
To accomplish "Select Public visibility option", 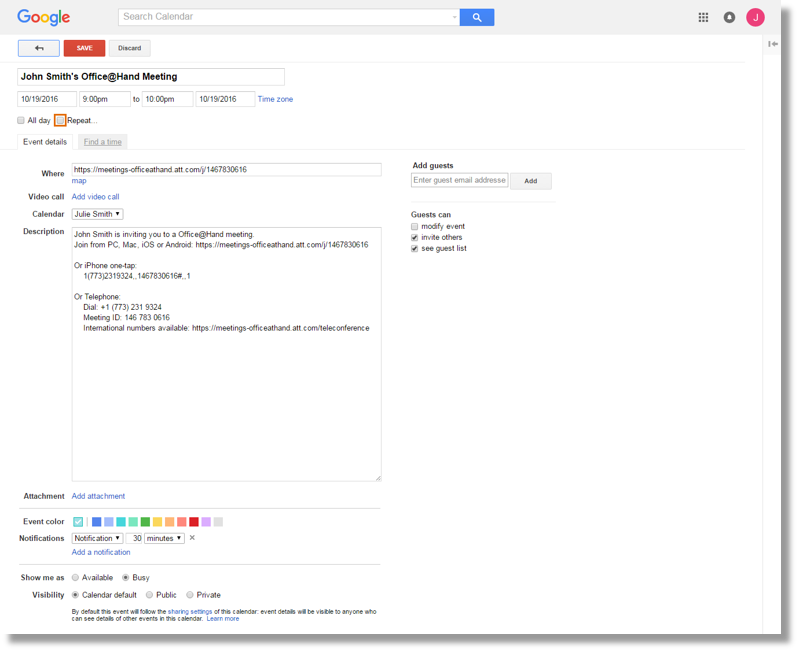I will click(x=149, y=595).
